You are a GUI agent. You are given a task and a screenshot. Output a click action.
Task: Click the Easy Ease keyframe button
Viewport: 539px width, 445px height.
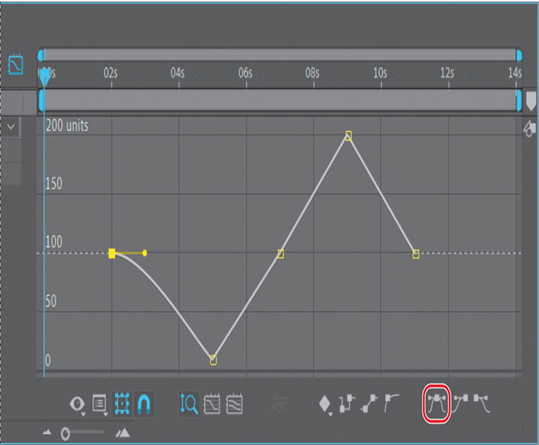click(x=436, y=403)
